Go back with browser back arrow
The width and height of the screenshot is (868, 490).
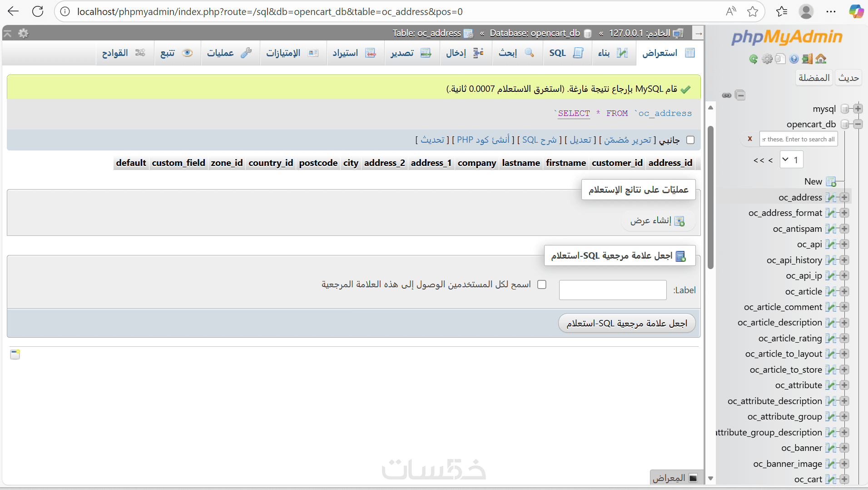[13, 11]
